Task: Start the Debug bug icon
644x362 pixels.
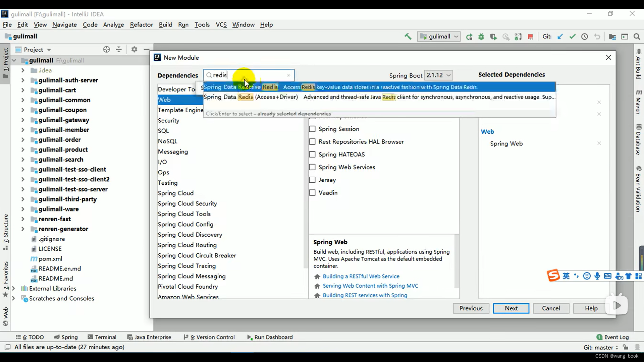Action: click(x=481, y=37)
